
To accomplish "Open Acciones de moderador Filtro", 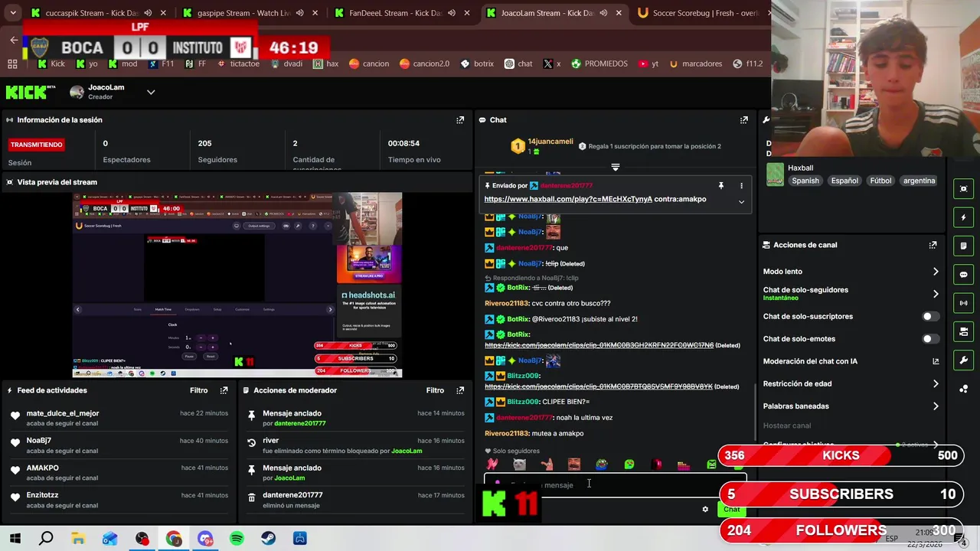I will (x=435, y=390).
